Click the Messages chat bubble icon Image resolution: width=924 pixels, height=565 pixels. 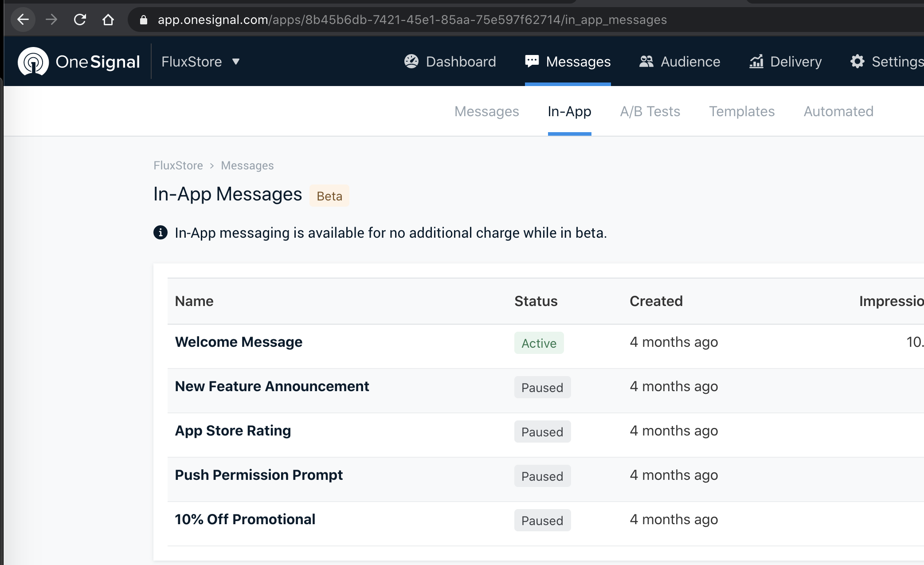[532, 61]
